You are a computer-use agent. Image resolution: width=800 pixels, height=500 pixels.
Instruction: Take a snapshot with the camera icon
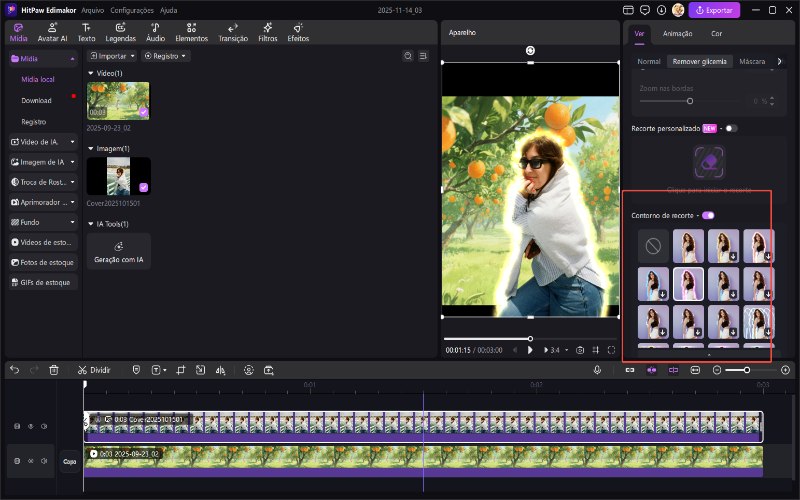click(580, 350)
